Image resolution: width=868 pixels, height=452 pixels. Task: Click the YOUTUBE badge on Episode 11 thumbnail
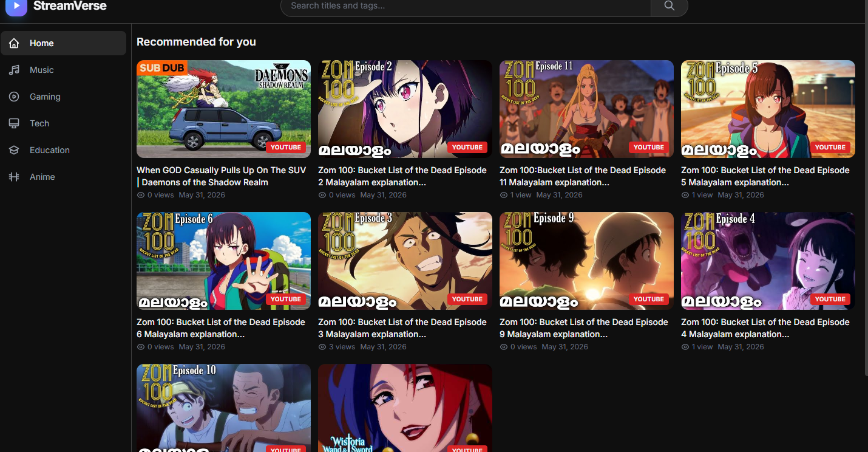click(649, 147)
